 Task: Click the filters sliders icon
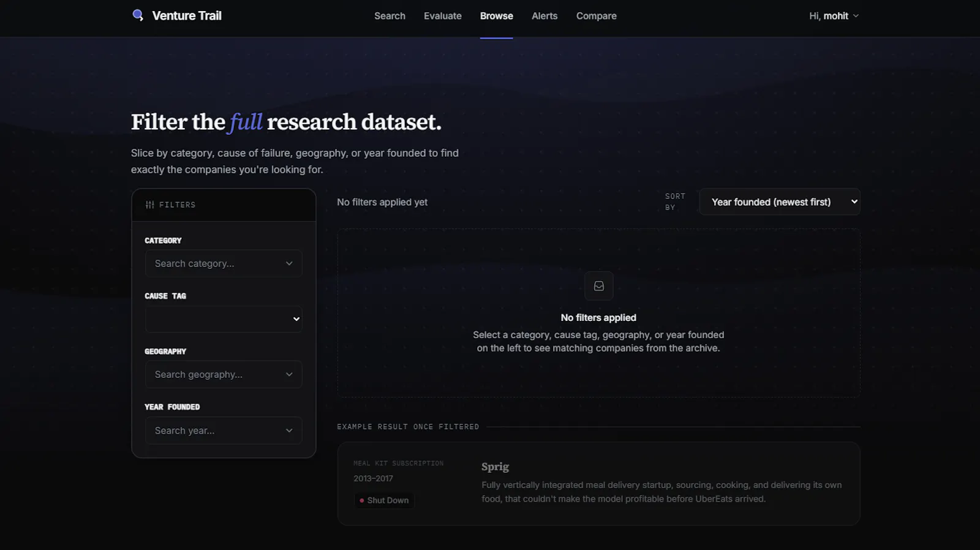pos(149,205)
